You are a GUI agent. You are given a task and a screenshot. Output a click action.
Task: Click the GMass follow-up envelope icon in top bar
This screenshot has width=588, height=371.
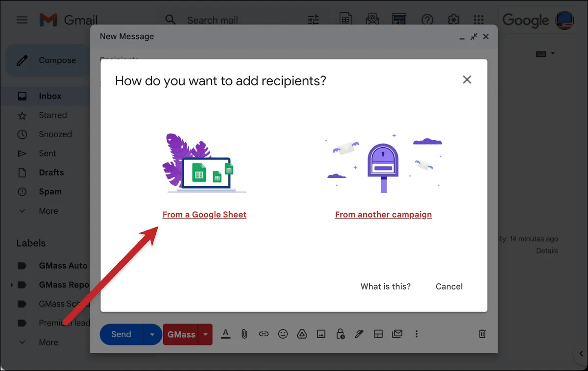pyautogui.click(x=372, y=20)
